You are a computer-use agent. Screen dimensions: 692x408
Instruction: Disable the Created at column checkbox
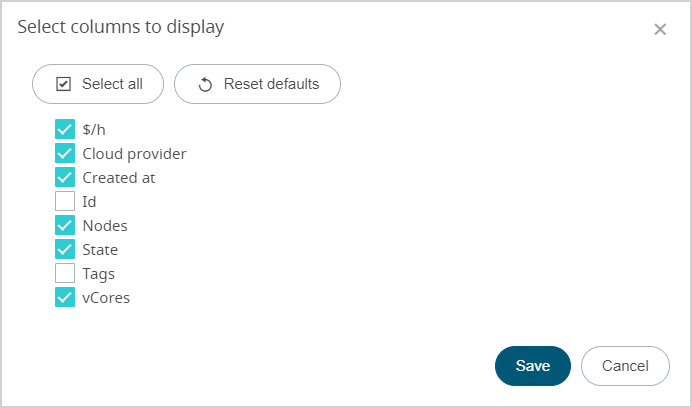tap(65, 177)
